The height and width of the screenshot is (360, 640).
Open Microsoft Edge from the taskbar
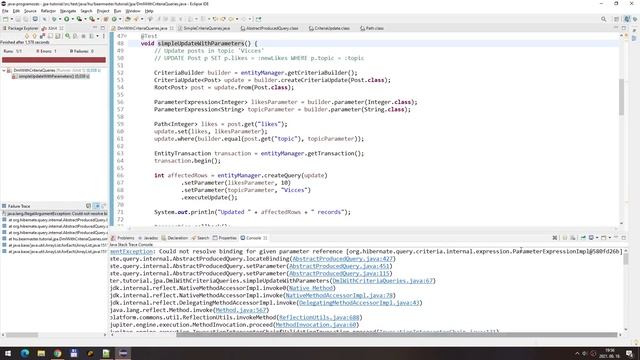24,353
